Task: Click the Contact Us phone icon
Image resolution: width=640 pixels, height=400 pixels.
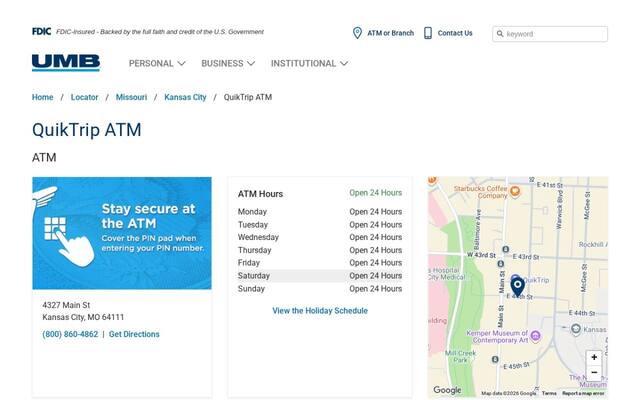Action: click(428, 33)
